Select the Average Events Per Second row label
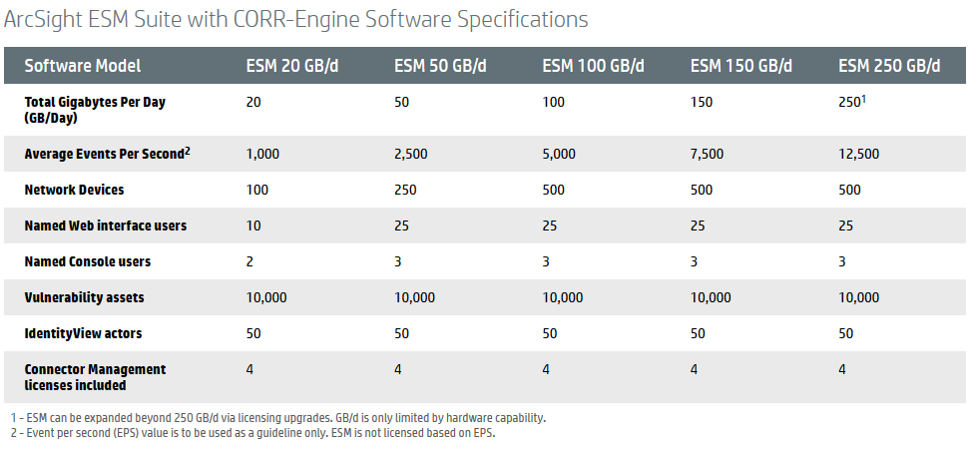 click(x=107, y=153)
